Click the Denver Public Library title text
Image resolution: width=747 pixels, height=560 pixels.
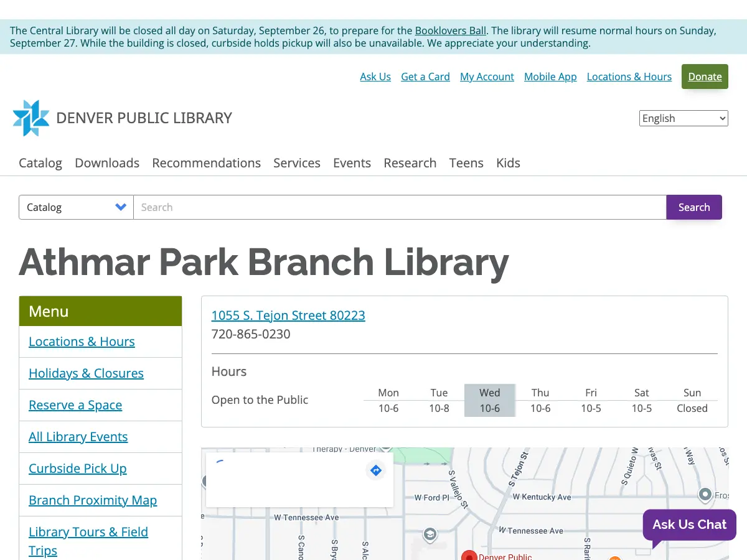[144, 118]
